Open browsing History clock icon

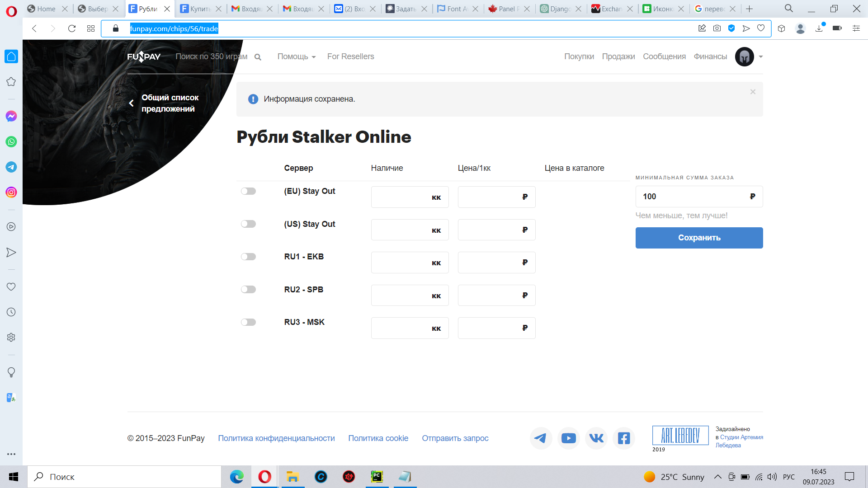pyautogui.click(x=11, y=312)
